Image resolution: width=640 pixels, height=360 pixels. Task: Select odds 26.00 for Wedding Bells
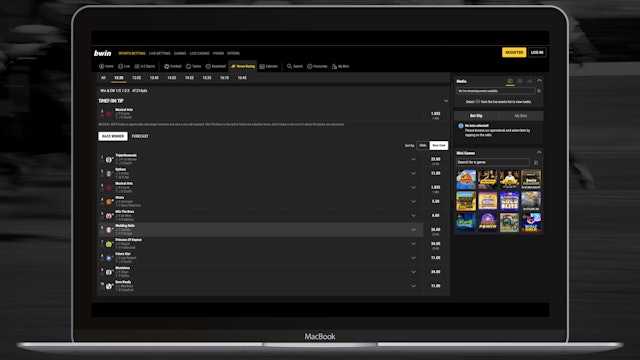(436, 231)
